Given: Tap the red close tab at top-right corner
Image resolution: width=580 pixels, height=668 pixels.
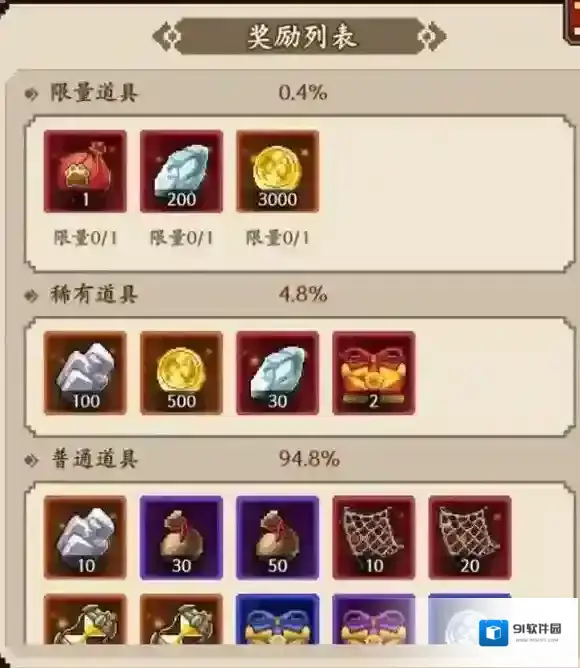Looking at the screenshot, I should pyautogui.click(x=572, y=20).
